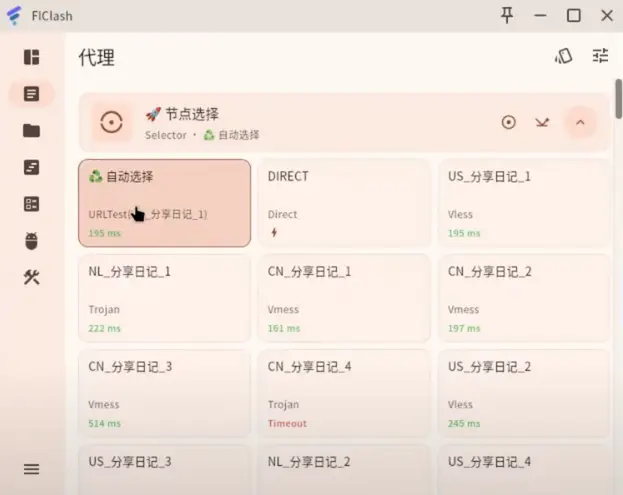
Task: Click the 195 ms delay on US_分享日记_1
Action: coord(464,233)
